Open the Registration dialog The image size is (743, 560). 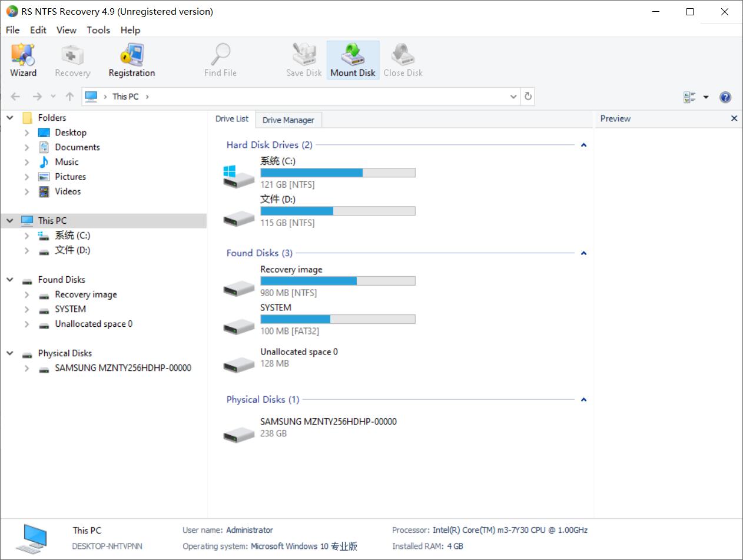point(132,60)
